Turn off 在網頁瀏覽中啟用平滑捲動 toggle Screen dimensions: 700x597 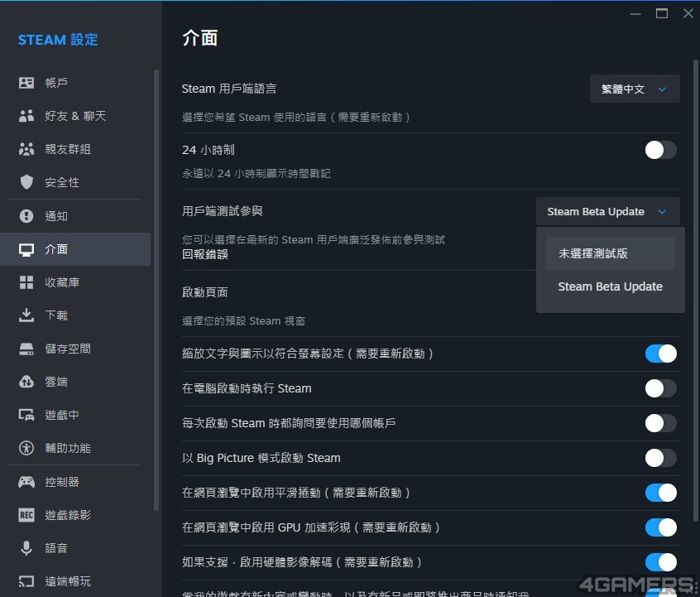(x=661, y=493)
